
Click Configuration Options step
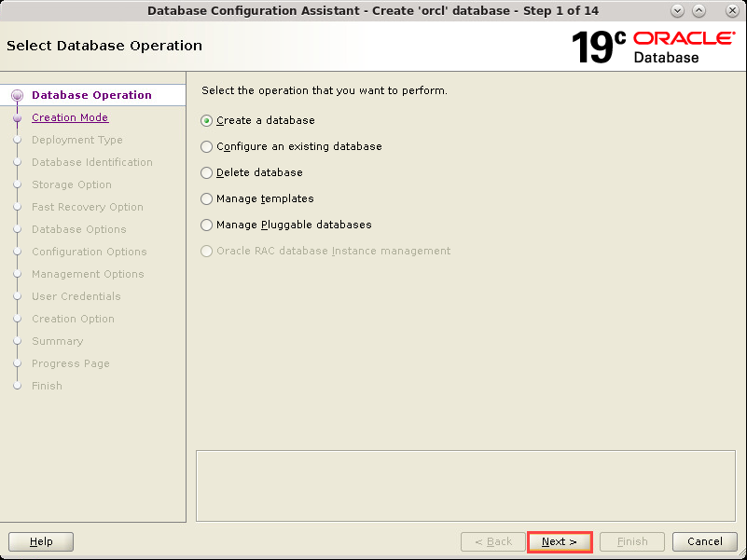click(x=90, y=252)
